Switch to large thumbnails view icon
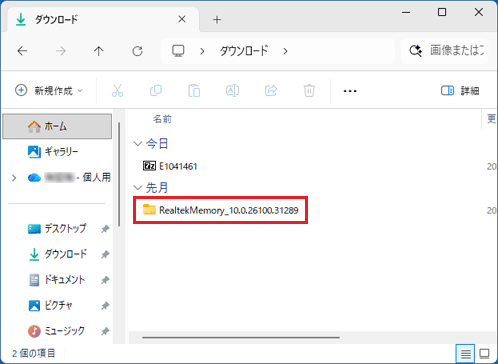This screenshot has width=498, height=364. pos(484,353)
